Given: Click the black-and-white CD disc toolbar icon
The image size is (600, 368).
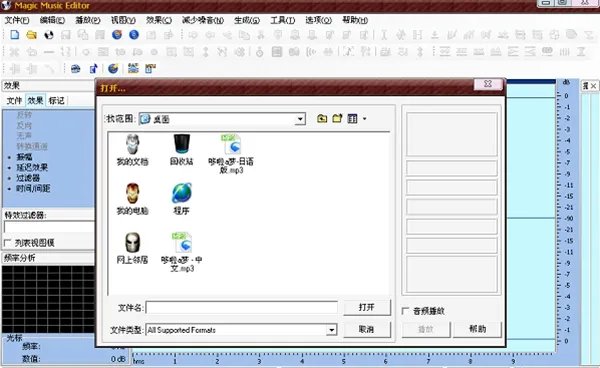Looking at the screenshot, I should click(x=49, y=35).
